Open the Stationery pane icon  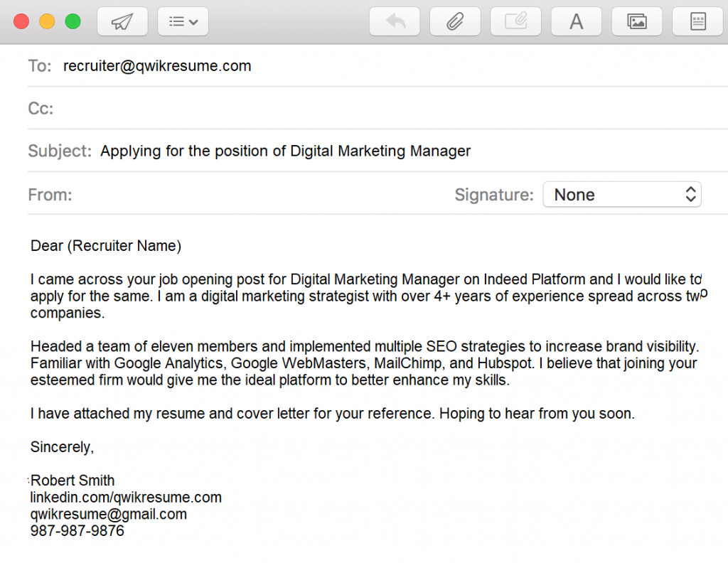click(x=697, y=21)
